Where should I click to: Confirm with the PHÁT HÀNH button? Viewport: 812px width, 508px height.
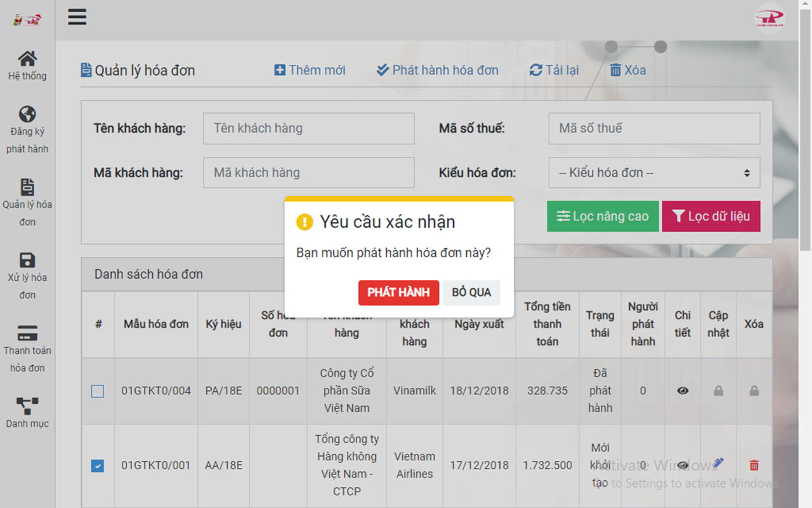[398, 293]
